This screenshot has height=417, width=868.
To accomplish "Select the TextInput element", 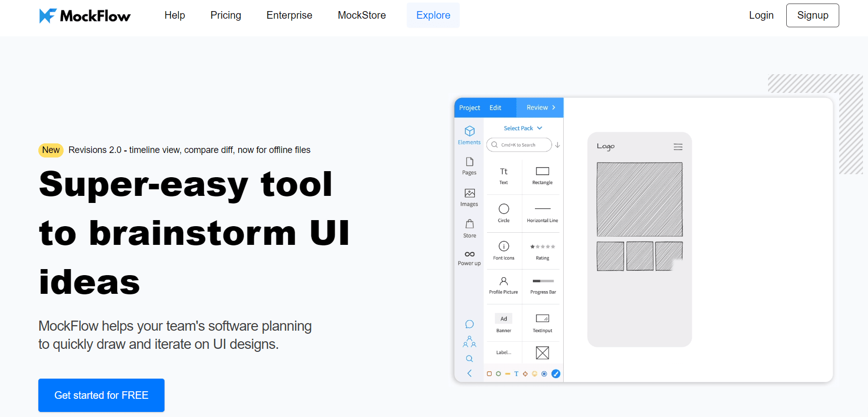I will click(x=542, y=323).
